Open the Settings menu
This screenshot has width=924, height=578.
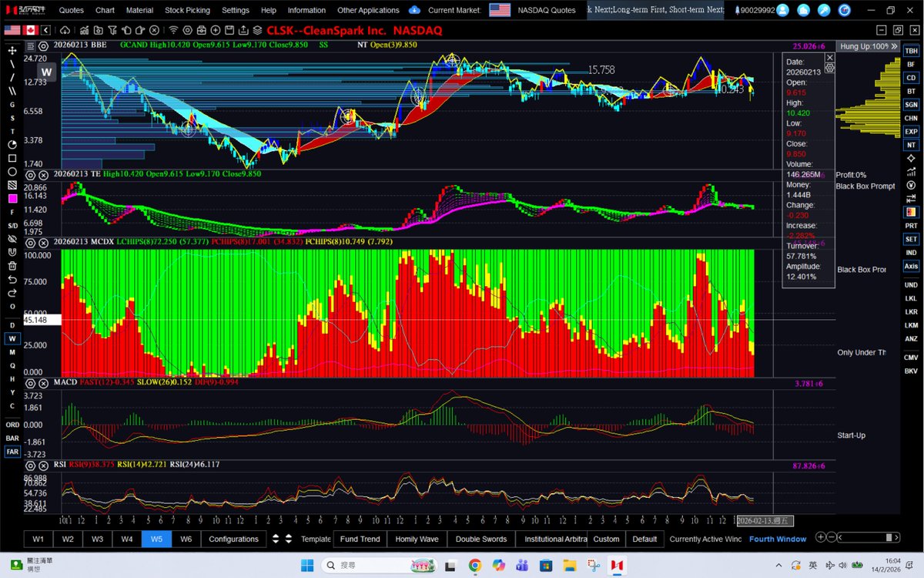click(x=235, y=10)
